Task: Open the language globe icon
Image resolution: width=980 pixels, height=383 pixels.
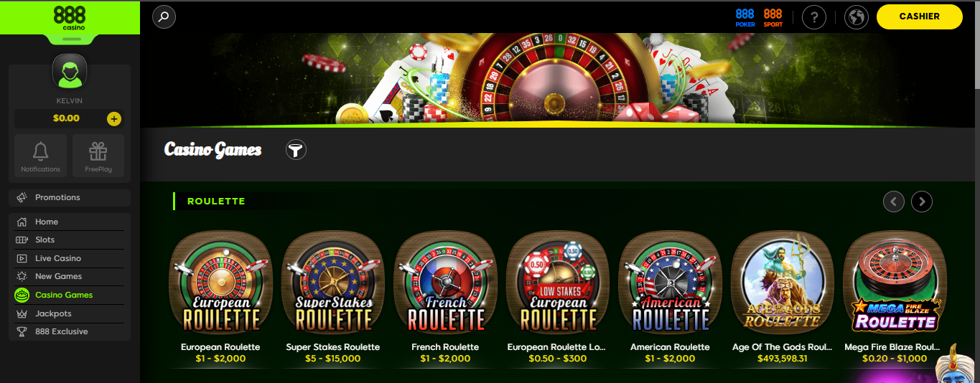Action: [856, 16]
